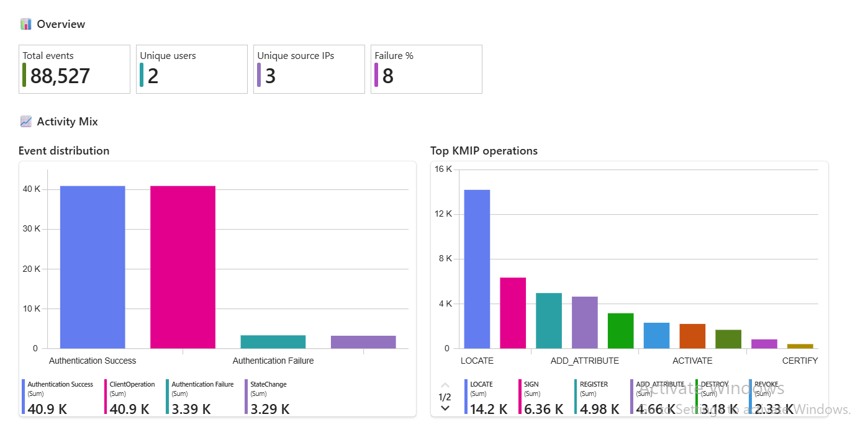Click the 1/2 legend page indicator
868x427 pixels.
click(445, 397)
